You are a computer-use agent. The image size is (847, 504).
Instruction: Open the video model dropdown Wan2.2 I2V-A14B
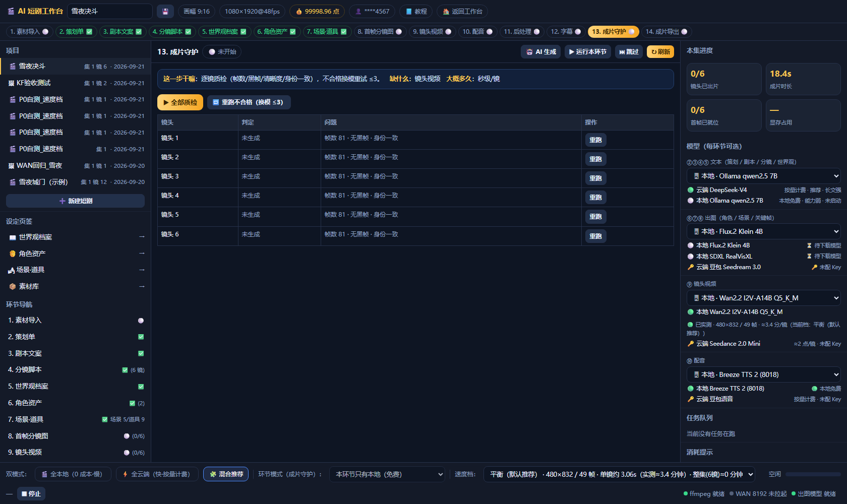pyautogui.click(x=764, y=298)
